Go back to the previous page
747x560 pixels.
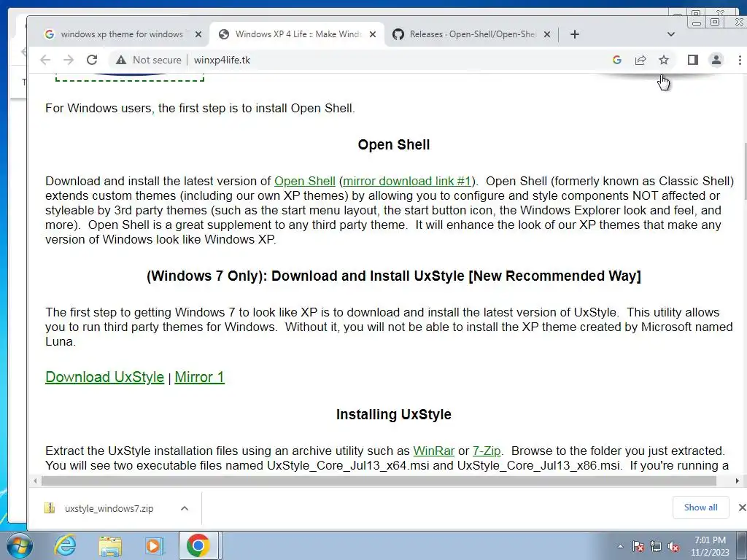click(45, 60)
